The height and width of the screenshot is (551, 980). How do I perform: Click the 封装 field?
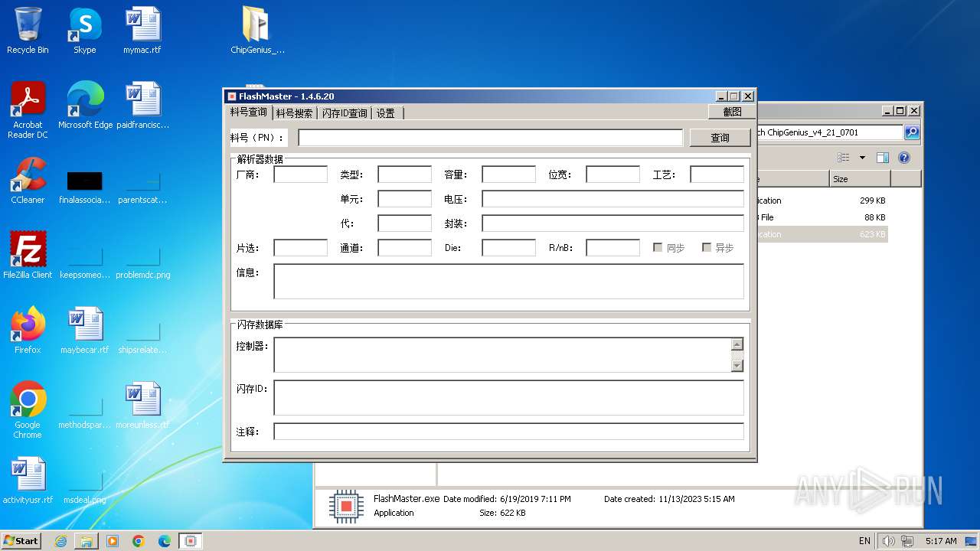612,223
